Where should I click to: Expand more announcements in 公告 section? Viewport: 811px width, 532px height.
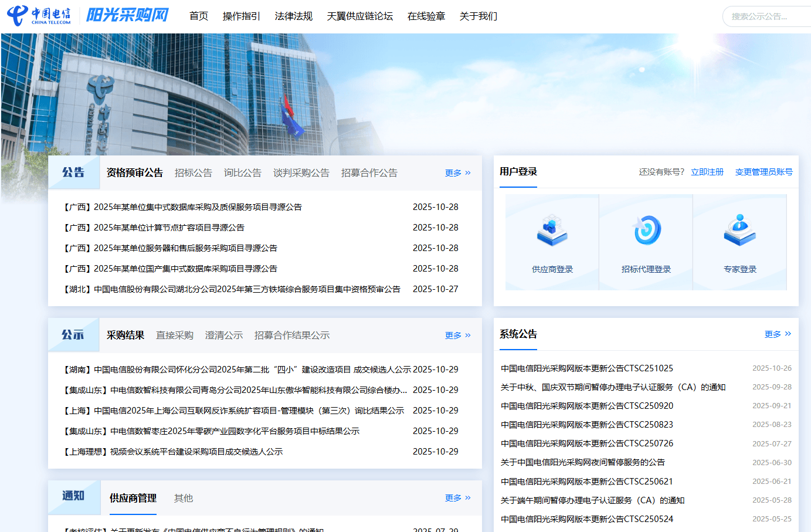(x=457, y=173)
